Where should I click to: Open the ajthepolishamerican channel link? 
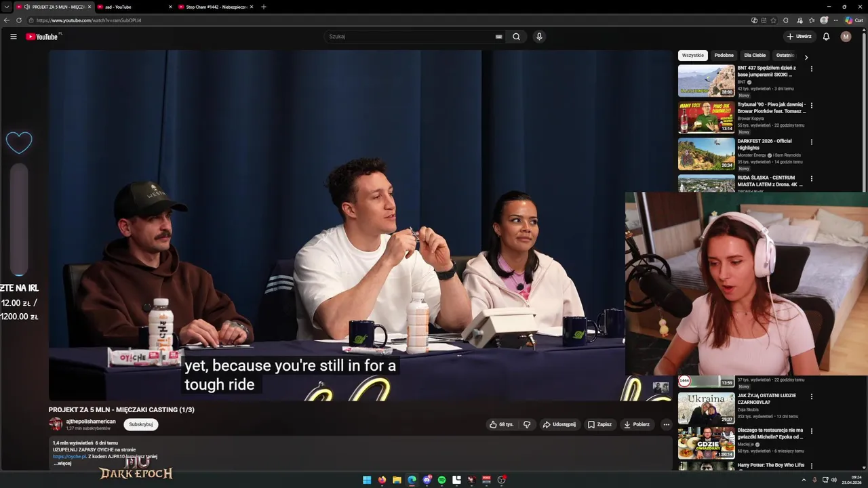(x=91, y=422)
